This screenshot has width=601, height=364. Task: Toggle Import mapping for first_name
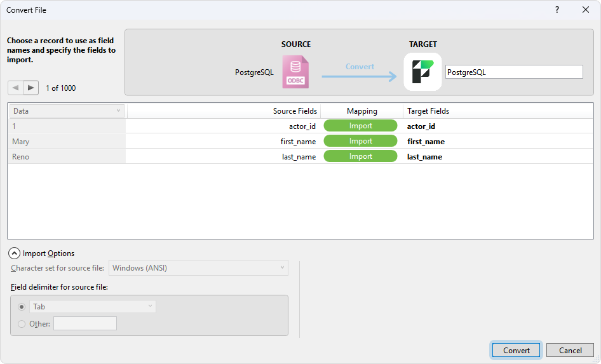360,141
